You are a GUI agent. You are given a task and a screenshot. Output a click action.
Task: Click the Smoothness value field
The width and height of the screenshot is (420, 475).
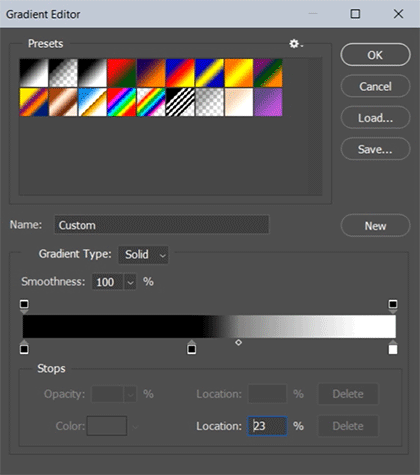click(x=108, y=282)
